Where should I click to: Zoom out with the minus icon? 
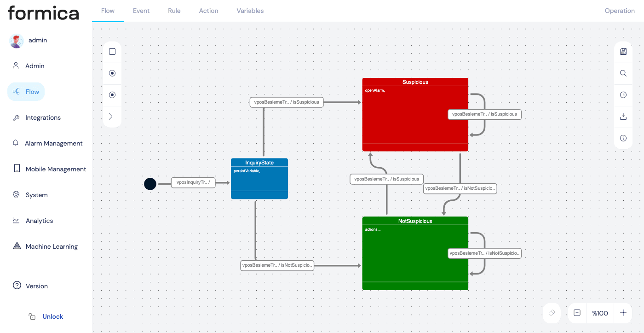[x=577, y=313]
